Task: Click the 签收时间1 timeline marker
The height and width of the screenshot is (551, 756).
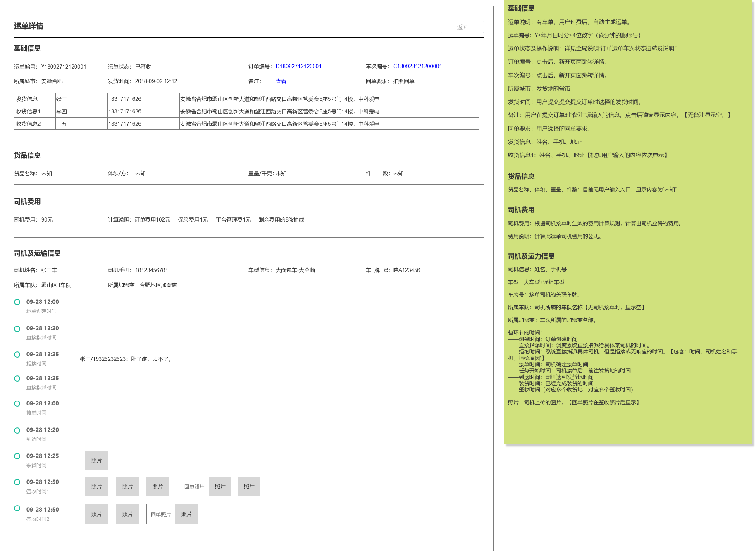Action: 17,482
